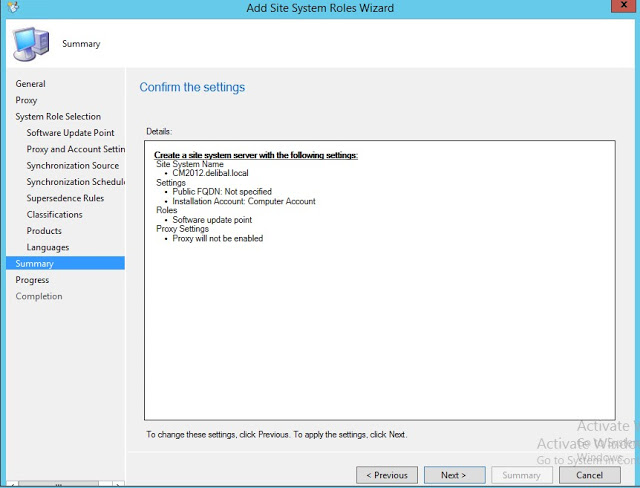Jump to the Software Update Point page
Screen dimensions: 640x488
point(70,133)
